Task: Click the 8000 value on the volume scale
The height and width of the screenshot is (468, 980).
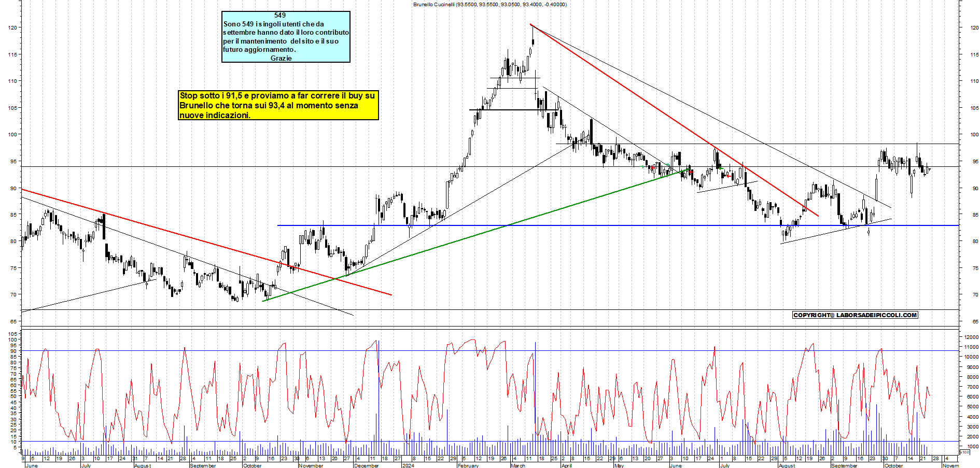Action: coord(973,377)
